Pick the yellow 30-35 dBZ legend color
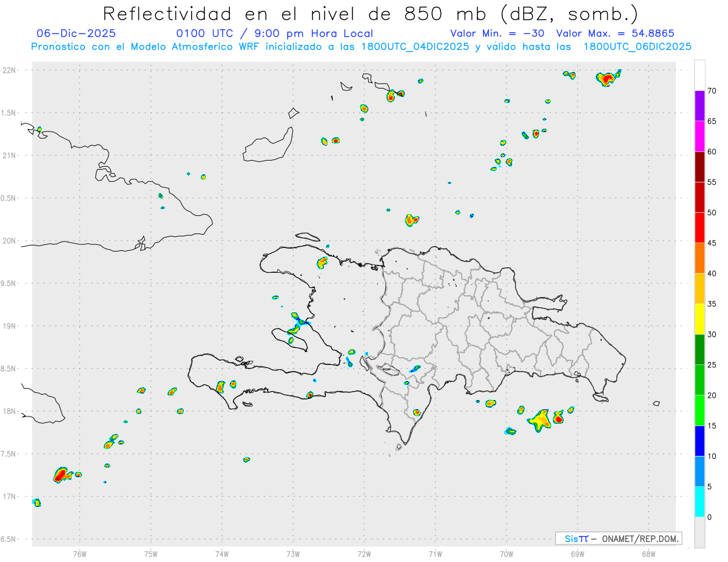728x562 pixels. click(x=699, y=319)
